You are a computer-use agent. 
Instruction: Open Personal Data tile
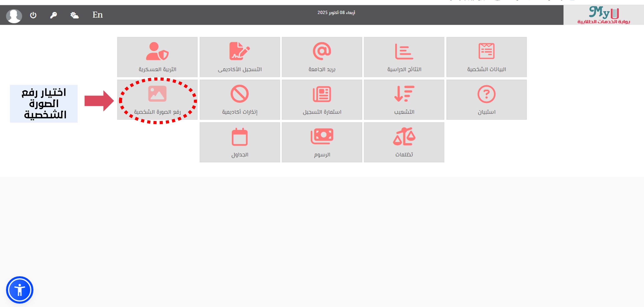tap(486, 57)
